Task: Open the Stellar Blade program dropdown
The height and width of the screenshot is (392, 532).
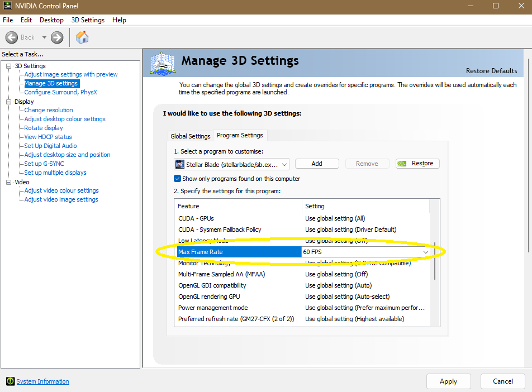Action: (x=231, y=165)
